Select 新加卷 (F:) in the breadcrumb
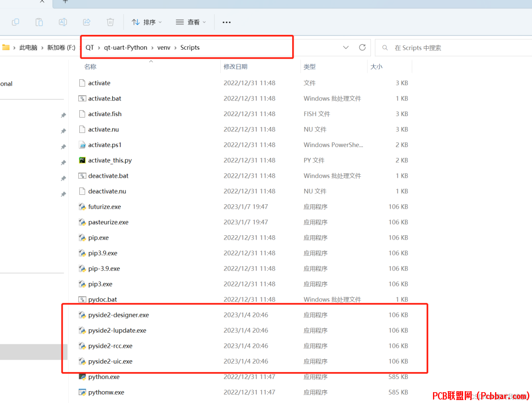 click(61, 47)
